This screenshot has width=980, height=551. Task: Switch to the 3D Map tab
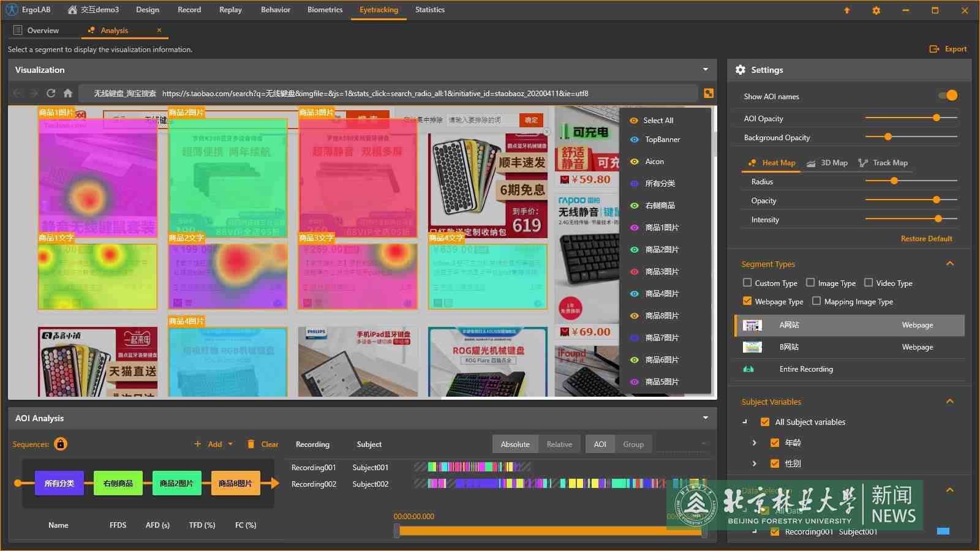(827, 163)
